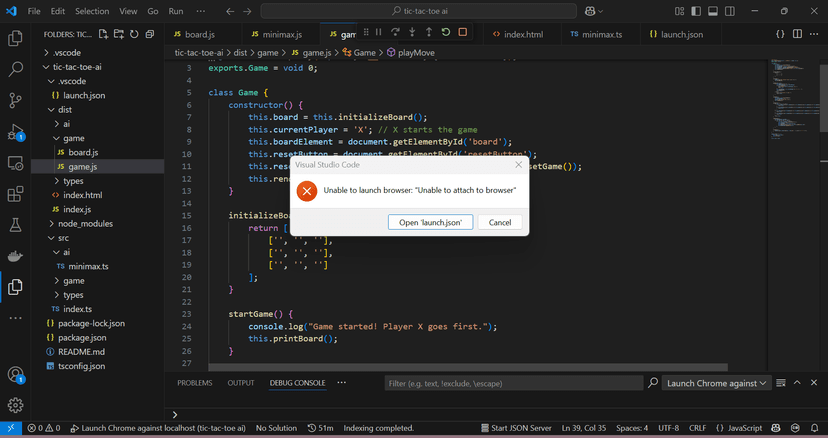Refresh the Explorer folder tree
This screenshot has height=438, width=828.
(x=134, y=34)
